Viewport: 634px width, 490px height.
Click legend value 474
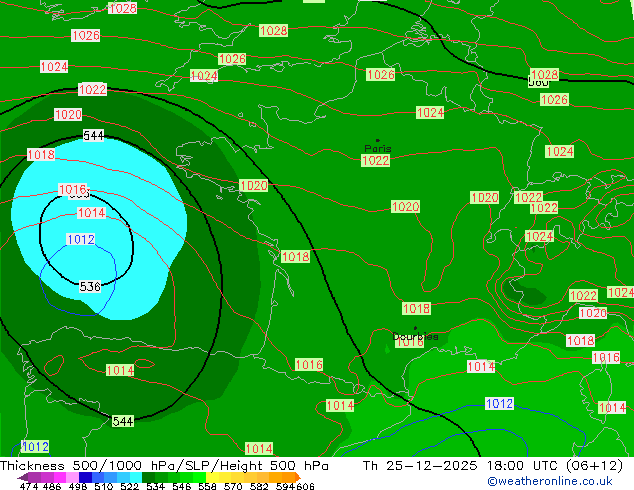point(29,486)
